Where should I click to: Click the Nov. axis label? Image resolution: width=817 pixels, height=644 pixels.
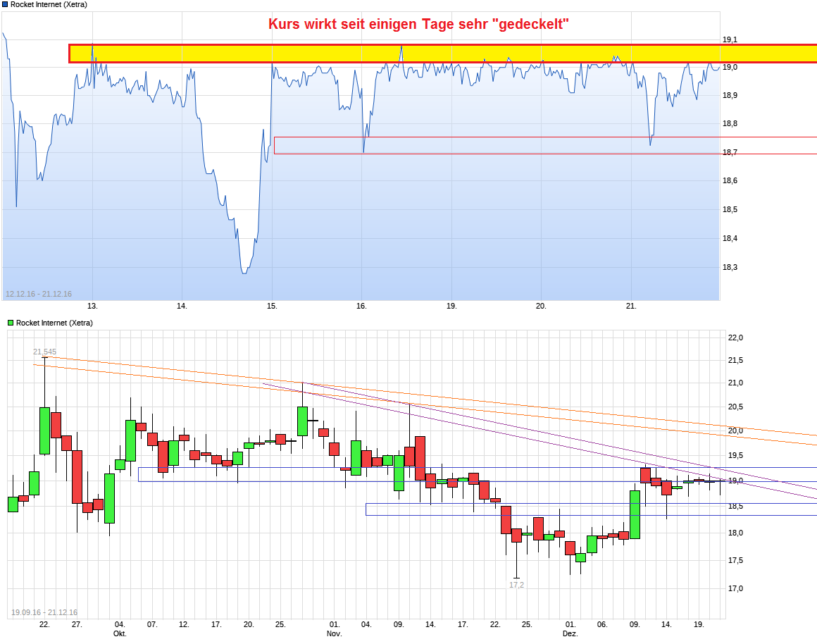click(x=335, y=633)
